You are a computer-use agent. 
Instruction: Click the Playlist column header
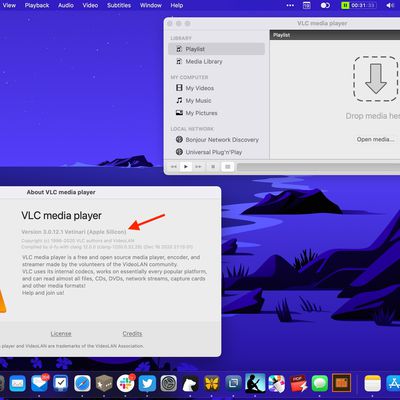tap(335, 35)
